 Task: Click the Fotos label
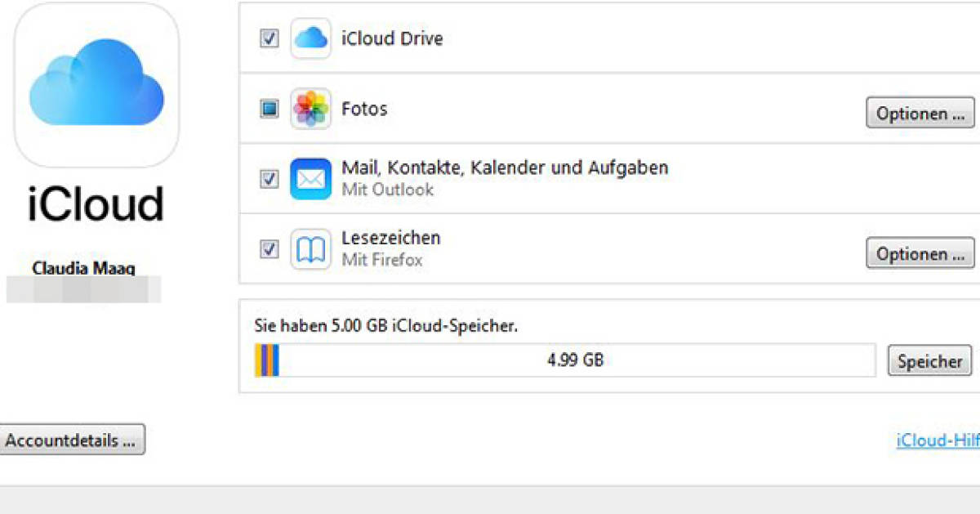tap(364, 109)
